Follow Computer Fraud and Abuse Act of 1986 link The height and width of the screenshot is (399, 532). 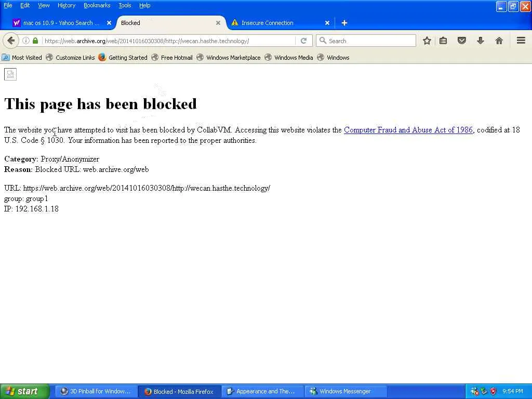[x=408, y=130]
